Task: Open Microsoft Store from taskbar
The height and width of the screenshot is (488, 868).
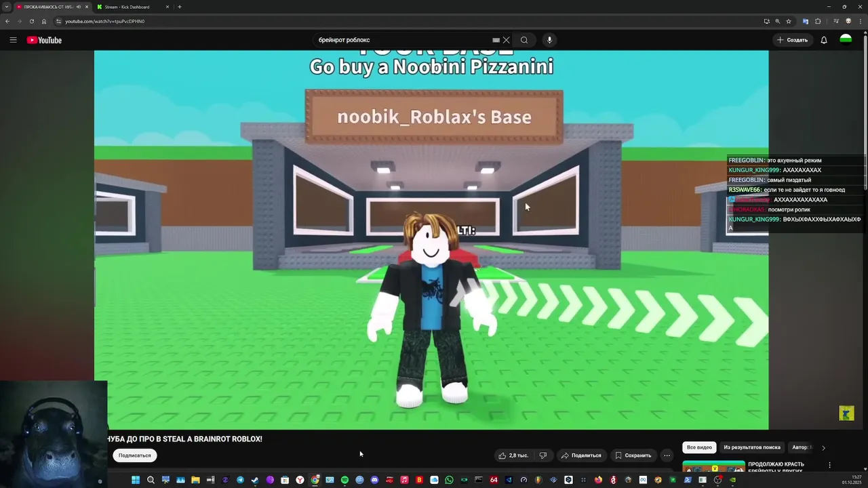Action: (x=285, y=480)
